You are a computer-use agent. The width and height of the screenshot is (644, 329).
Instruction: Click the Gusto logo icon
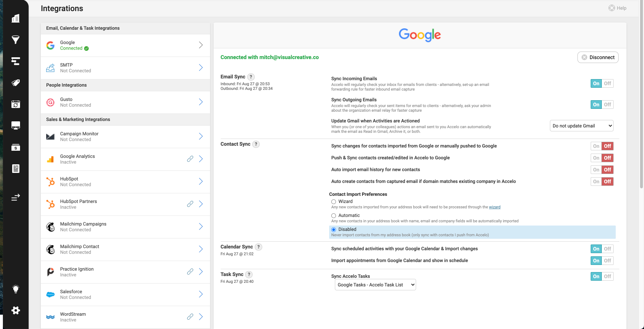click(50, 102)
